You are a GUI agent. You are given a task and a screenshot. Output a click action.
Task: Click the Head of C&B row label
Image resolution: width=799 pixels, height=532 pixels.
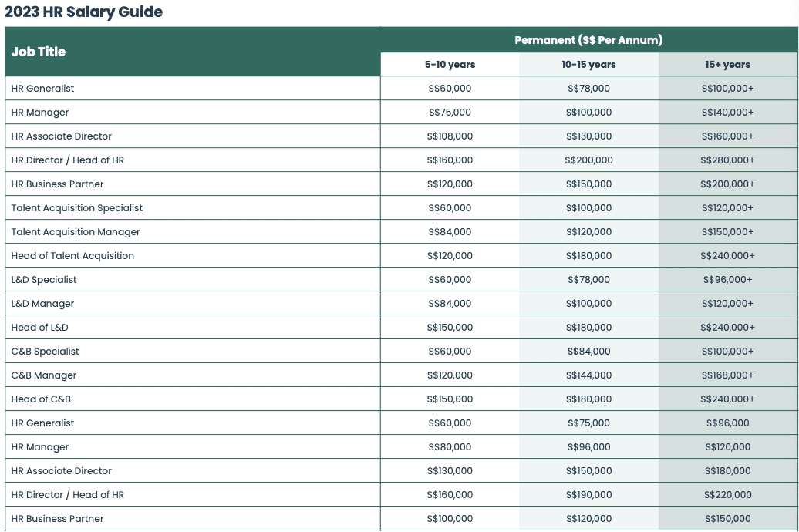pyautogui.click(x=41, y=399)
